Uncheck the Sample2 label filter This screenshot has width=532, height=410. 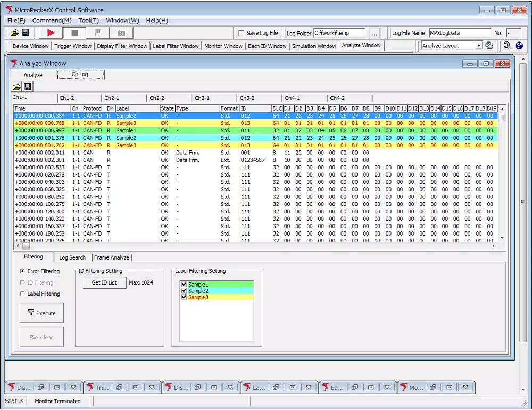(184, 291)
